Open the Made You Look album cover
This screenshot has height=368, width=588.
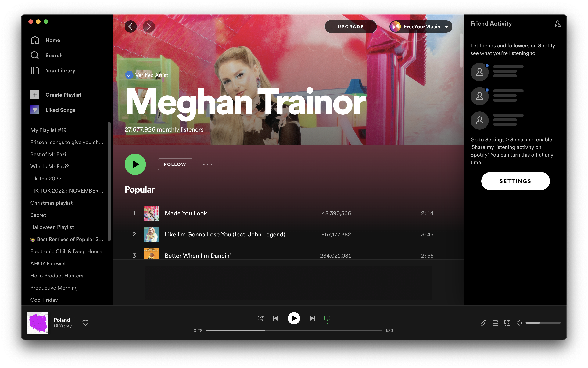(151, 213)
